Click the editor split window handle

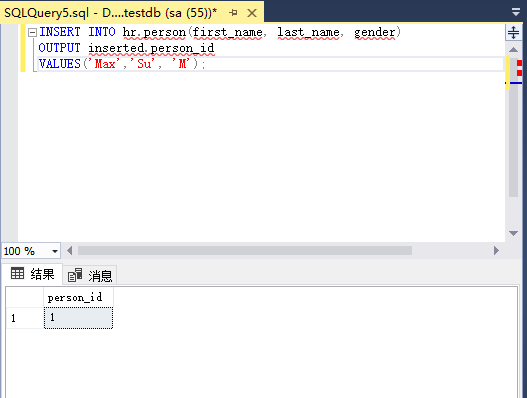(513, 33)
